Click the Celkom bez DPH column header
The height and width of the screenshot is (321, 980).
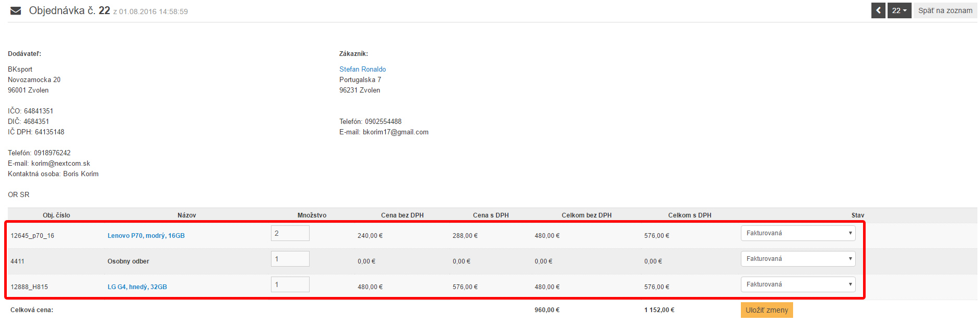[x=586, y=215]
